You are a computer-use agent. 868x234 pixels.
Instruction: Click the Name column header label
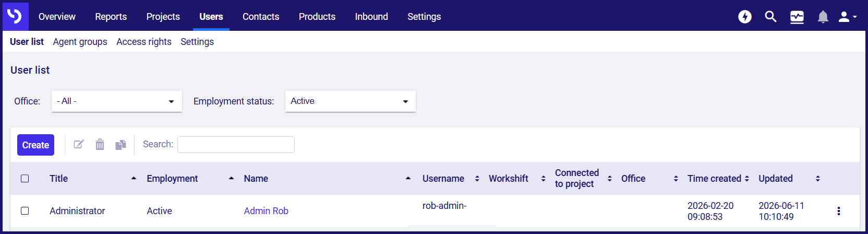[x=256, y=179]
